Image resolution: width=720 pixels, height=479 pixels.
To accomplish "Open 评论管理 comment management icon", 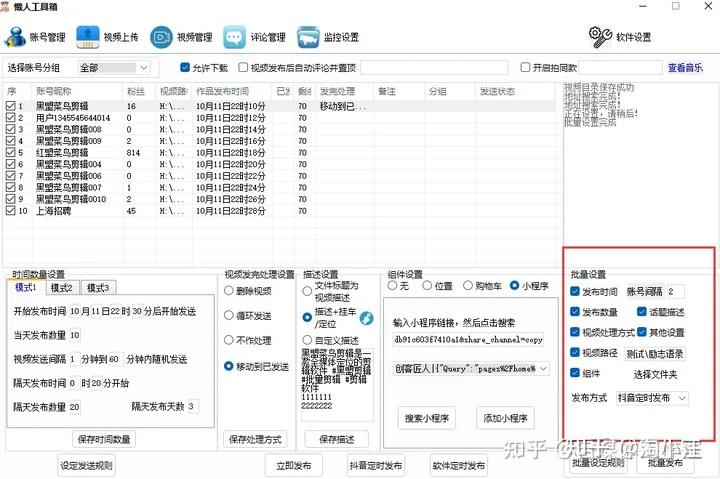I will (x=235, y=37).
